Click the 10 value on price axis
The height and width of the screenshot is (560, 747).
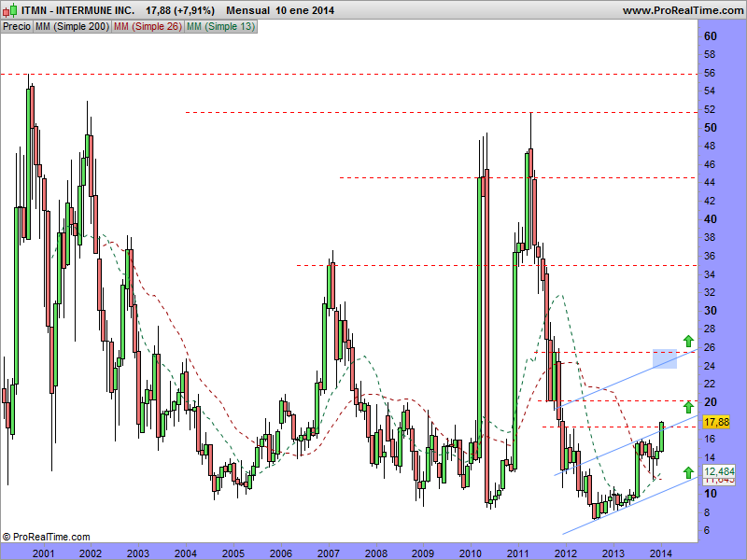[710, 494]
